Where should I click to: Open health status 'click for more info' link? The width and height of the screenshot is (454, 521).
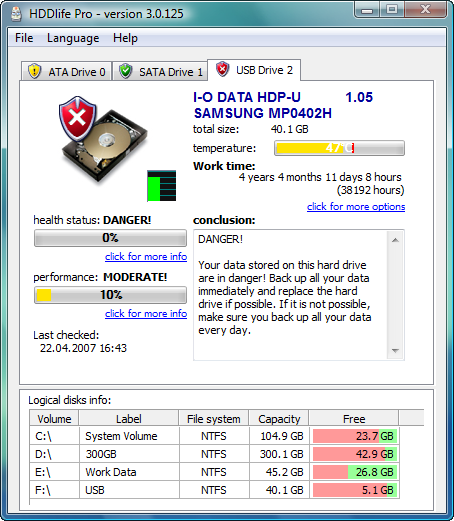(x=146, y=257)
